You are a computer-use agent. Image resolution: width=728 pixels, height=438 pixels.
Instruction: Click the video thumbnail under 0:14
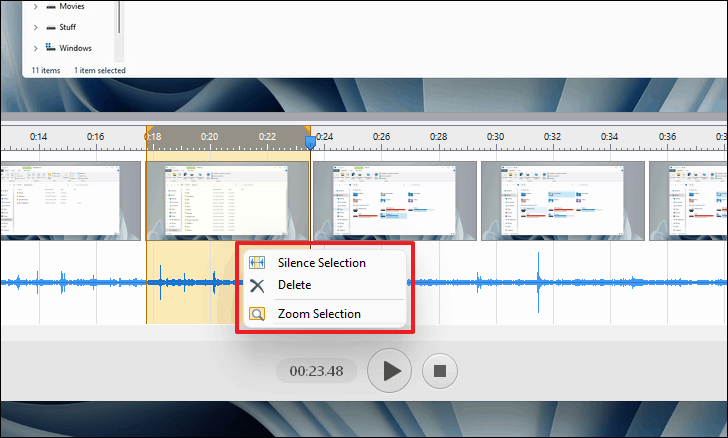point(70,201)
